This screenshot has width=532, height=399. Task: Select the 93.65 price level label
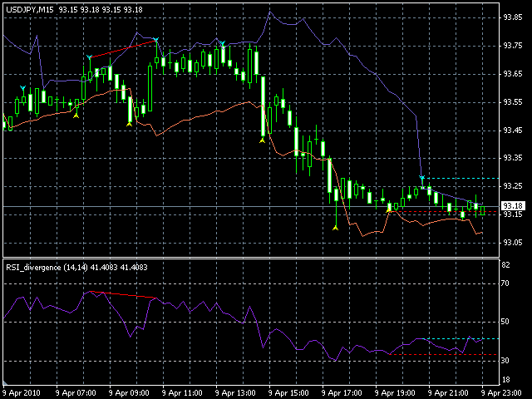(513, 74)
